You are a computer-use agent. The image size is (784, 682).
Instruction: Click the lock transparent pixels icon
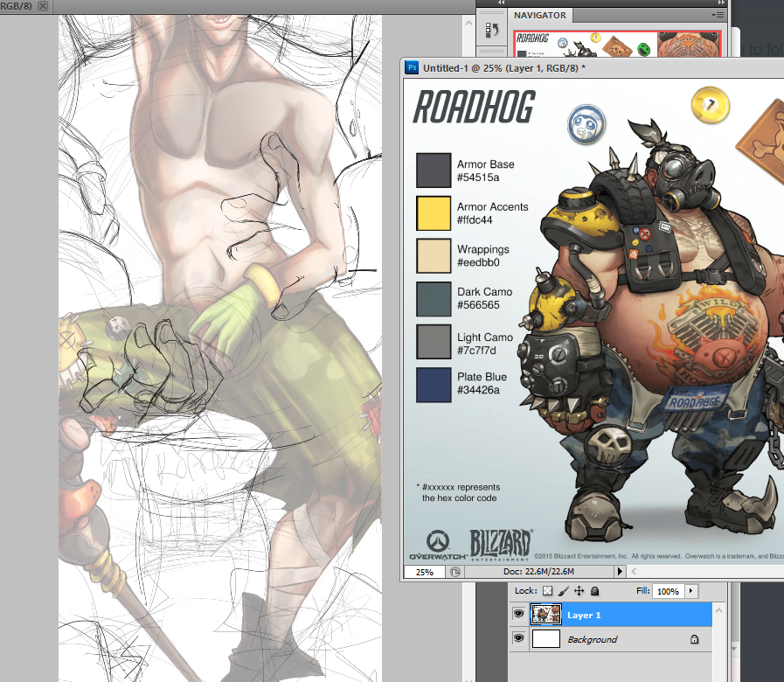point(547,592)
